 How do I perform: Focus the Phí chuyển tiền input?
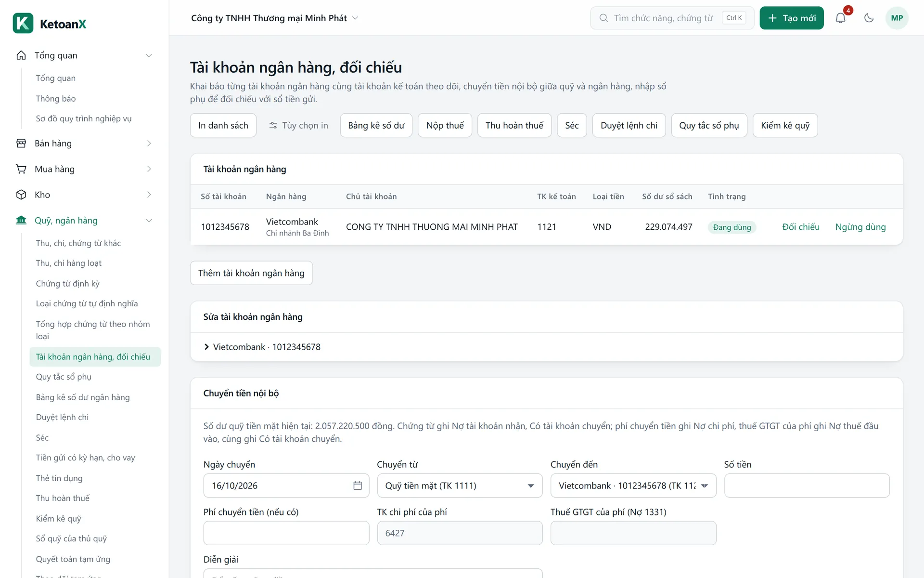pyautogui.click(x=286, y=533)
